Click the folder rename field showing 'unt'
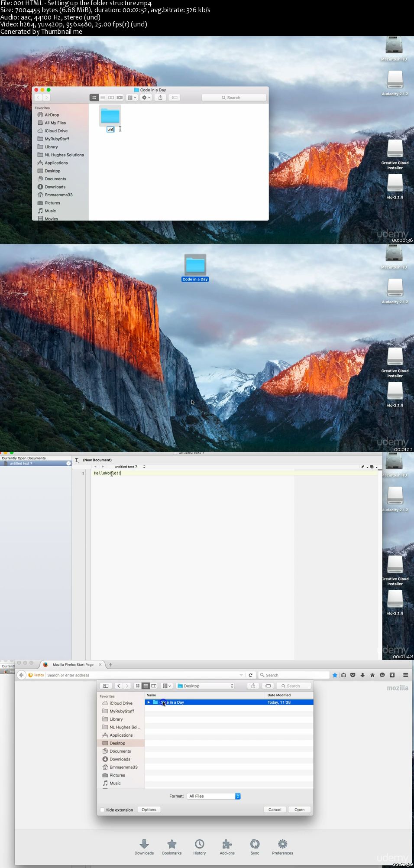This screenshot has height=868, width=414. click(x=110, y=130)
